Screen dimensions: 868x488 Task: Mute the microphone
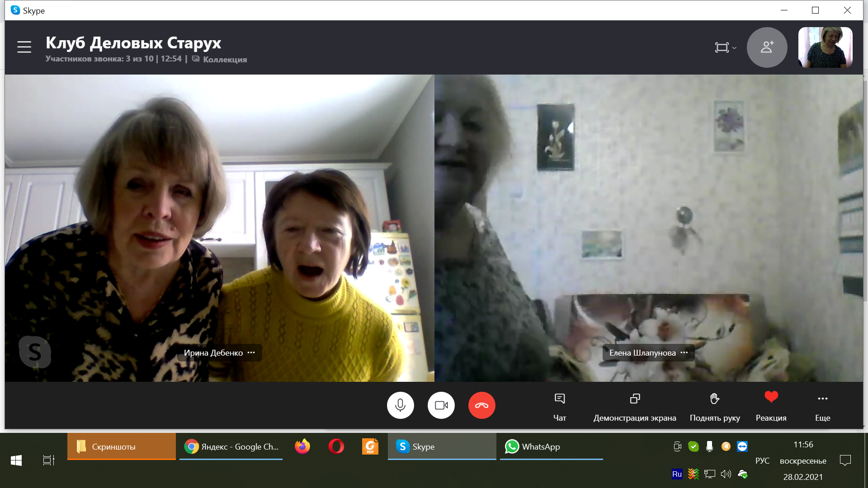pos(400,405)
